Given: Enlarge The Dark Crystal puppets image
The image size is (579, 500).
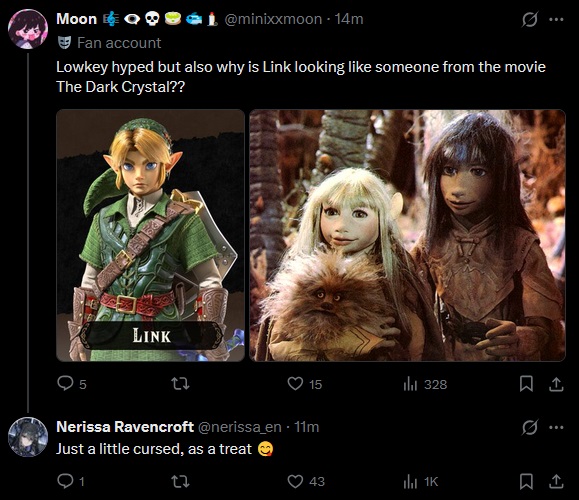Looking at the screenshot, I should coord(407,235).
